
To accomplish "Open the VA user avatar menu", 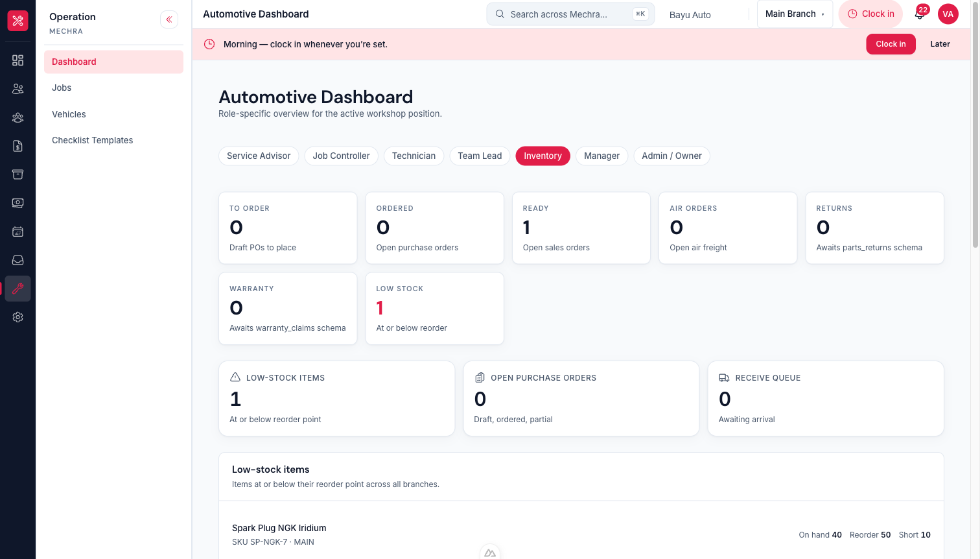I will tap(948, 14).
